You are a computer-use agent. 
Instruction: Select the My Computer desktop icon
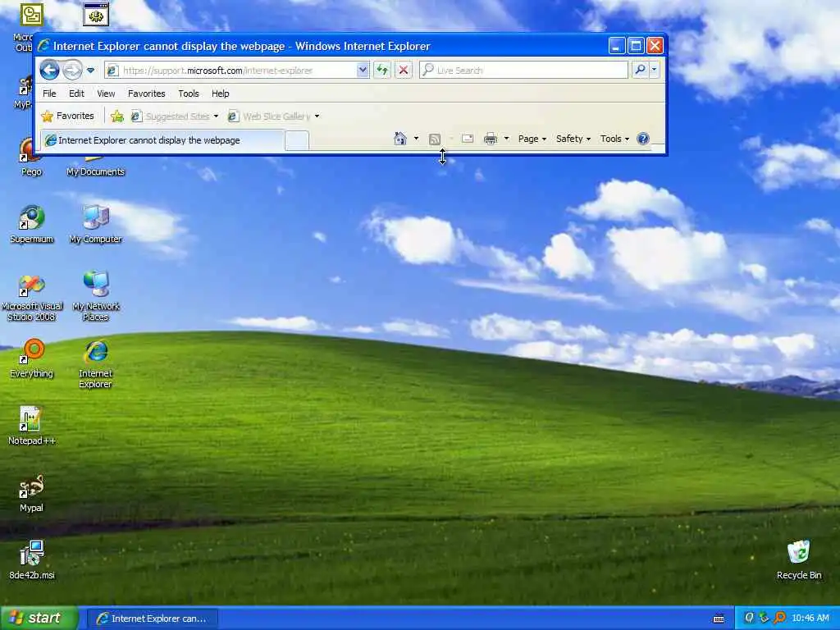pos(95,225)
